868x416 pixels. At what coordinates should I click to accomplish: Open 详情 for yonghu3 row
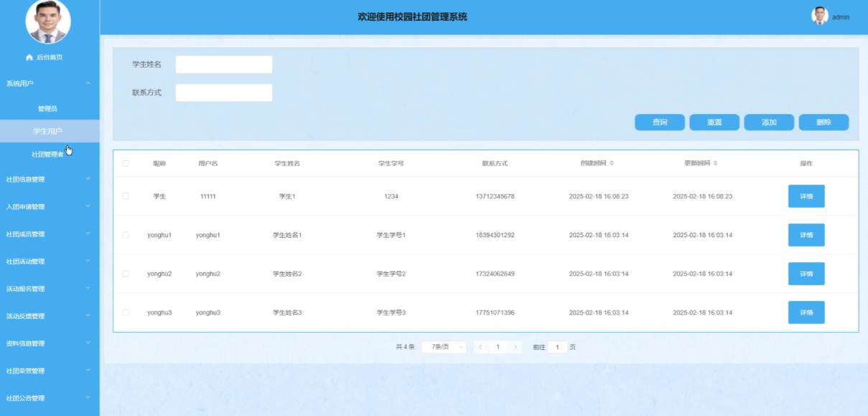coord(806,313)
